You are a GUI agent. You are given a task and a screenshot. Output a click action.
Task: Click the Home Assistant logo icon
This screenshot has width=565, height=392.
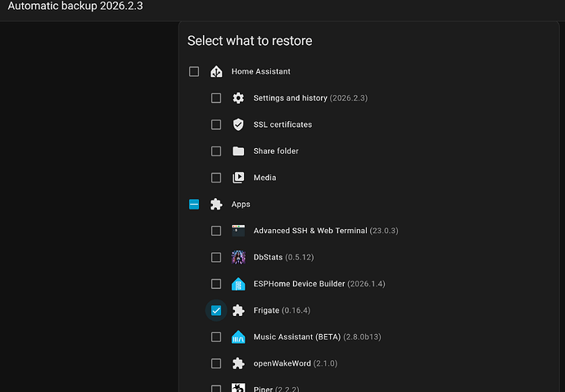pyautogui.click(x=216, y=71)
